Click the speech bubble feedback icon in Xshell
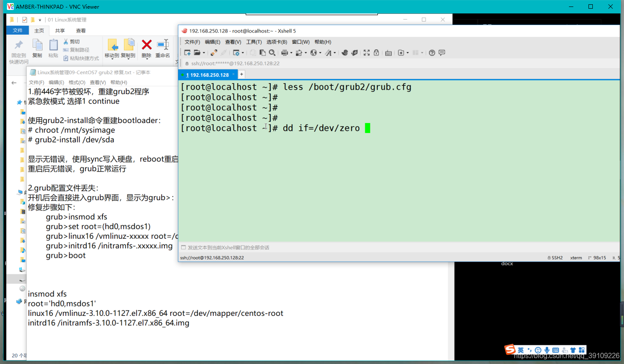The height and width of the screenshot is (364, 624). [x=442, y=53]
